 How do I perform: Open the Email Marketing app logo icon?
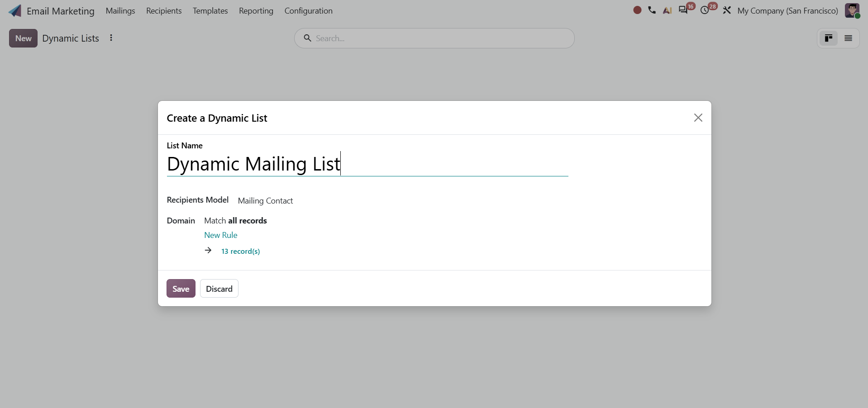[15, 11]
